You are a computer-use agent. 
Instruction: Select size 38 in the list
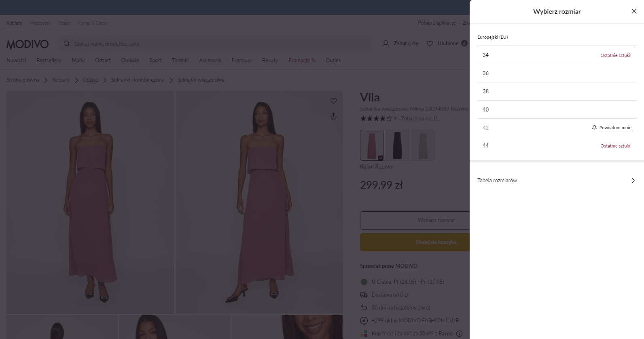(x=557, y=91)
